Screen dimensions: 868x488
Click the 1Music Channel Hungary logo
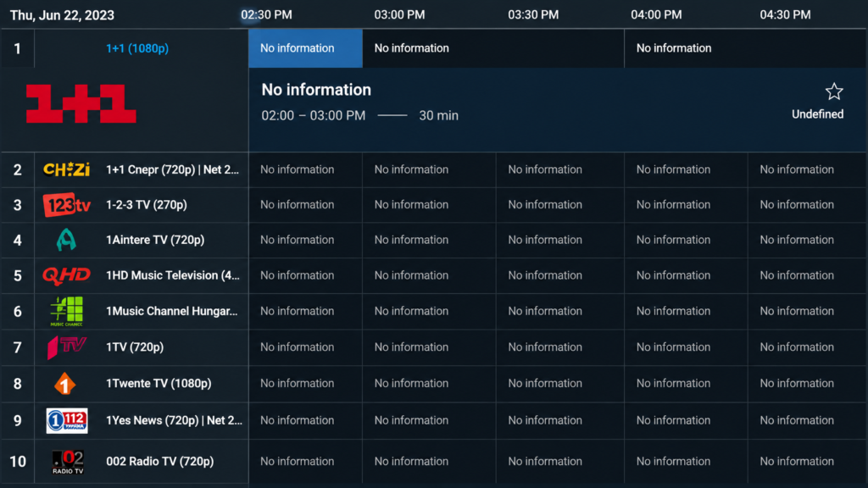pos(66,311)
